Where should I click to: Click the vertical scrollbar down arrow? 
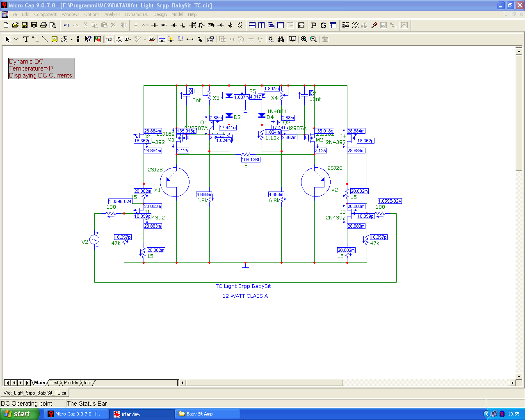[x=519, y=376]
